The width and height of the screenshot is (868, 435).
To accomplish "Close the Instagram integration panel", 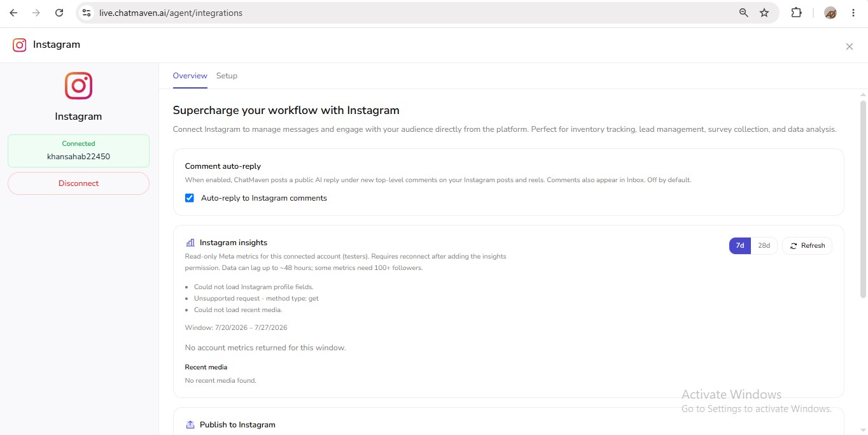I will [x=849, y=46].
